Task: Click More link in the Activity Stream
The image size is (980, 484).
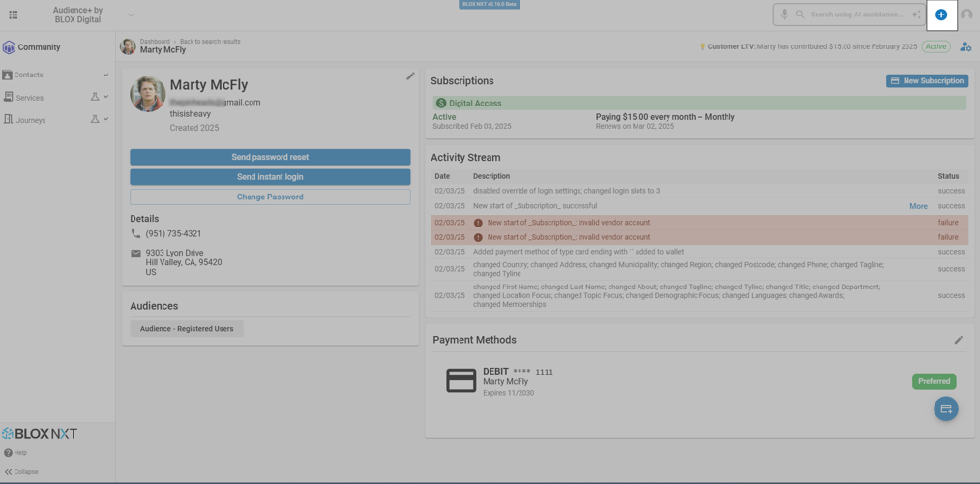Action: (x=918, y=206)
